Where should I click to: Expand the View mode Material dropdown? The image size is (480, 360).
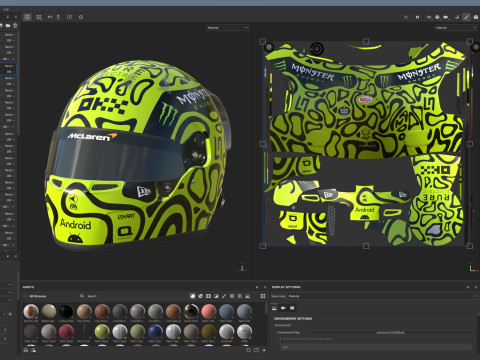(x=383, y=296)
